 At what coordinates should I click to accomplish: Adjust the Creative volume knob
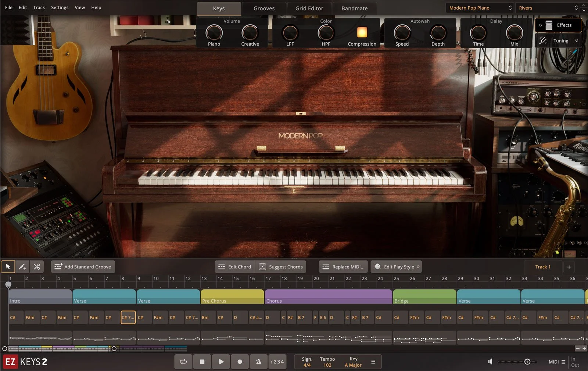coord(250,33)
